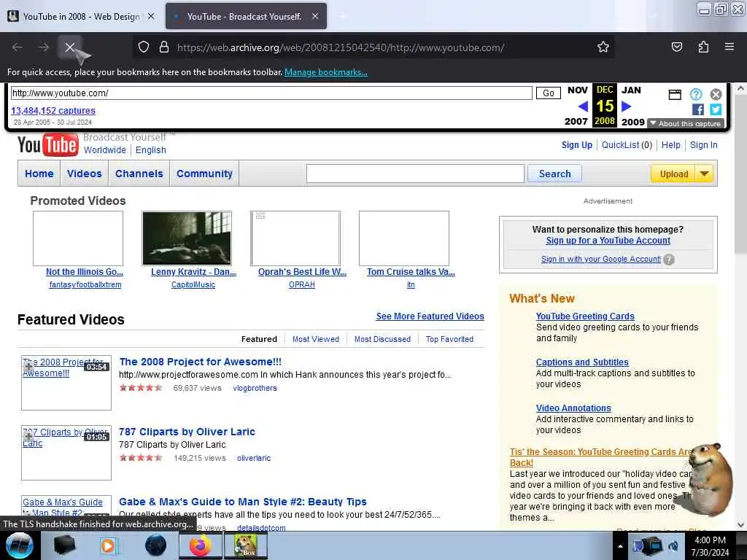Open Firefox from the taskbar
Image resolution: width=747 pixels, height=560 pixels.
200,545
